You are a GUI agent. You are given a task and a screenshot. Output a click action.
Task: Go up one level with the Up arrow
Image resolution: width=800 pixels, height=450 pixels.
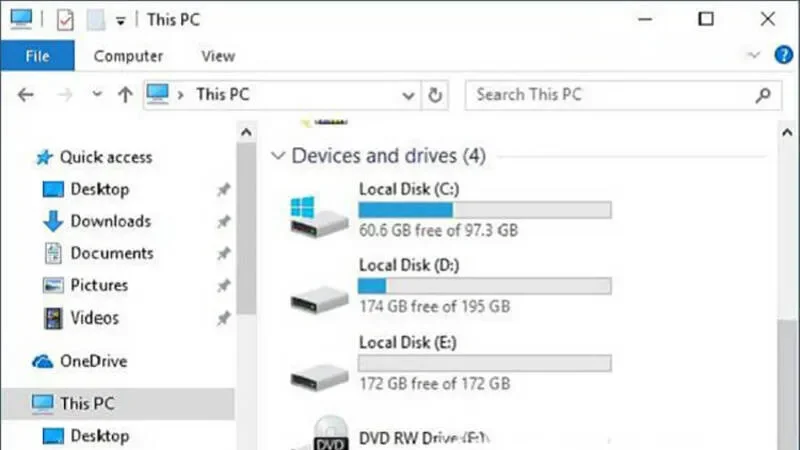[125, 95]
